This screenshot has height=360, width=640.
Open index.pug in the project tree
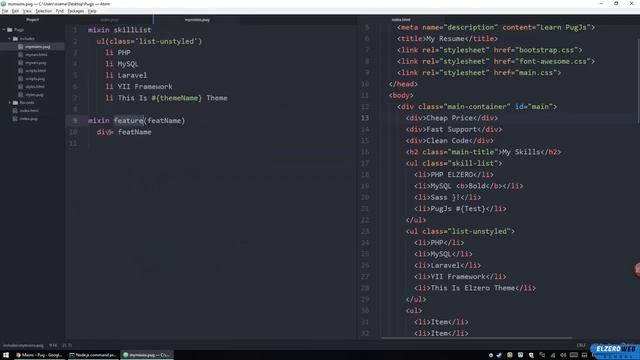28,119
